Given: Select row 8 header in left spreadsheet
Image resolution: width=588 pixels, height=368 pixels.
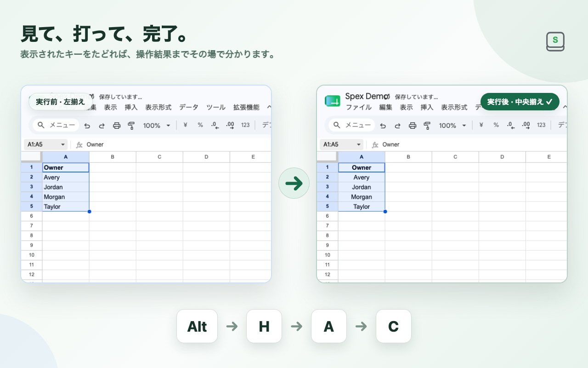Looking at the screenshot, I should click(x=32, y=236).
